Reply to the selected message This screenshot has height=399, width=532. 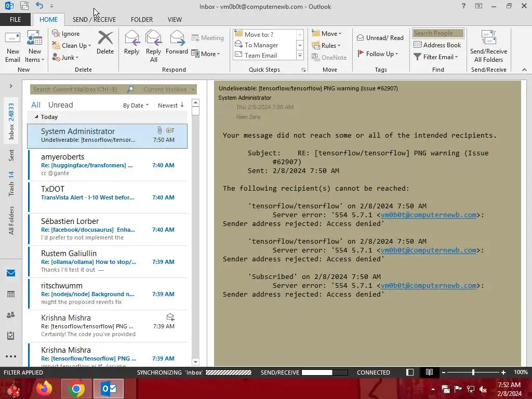131,43
